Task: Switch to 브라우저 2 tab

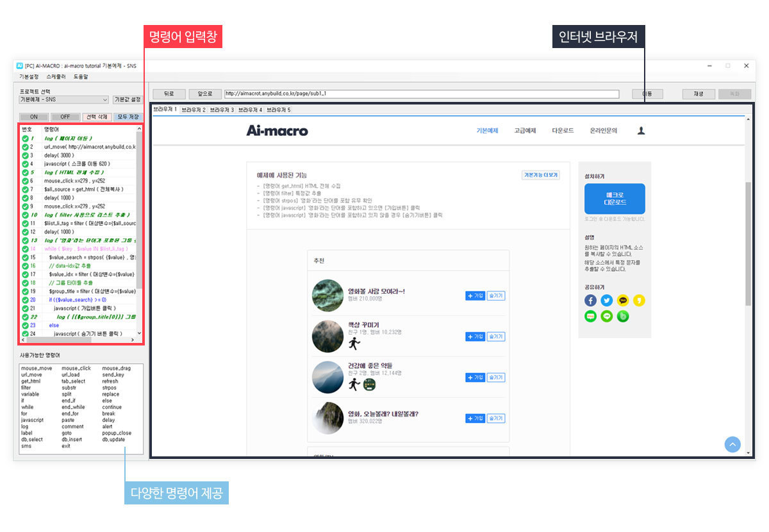Action: tap(194, 110)
